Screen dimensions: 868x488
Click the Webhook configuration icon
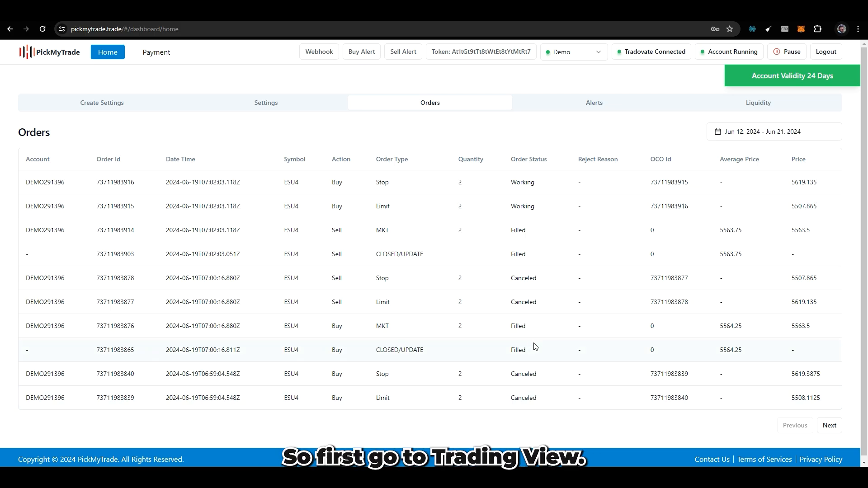pyautogui.click(x=319, y=52)
